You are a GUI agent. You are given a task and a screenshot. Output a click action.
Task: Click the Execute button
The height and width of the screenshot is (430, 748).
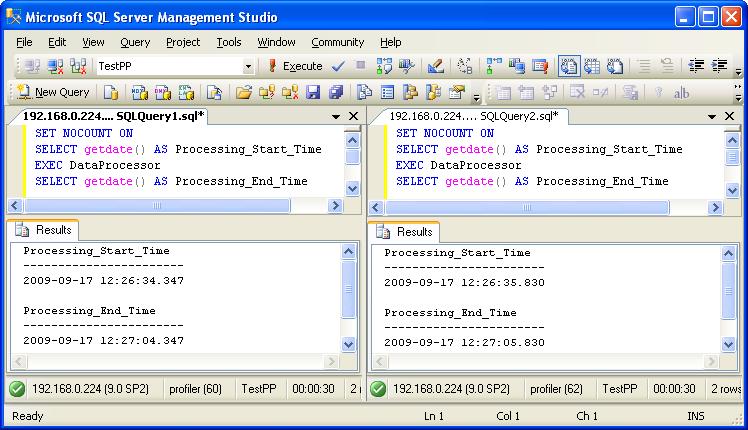[x=295, y=66]
